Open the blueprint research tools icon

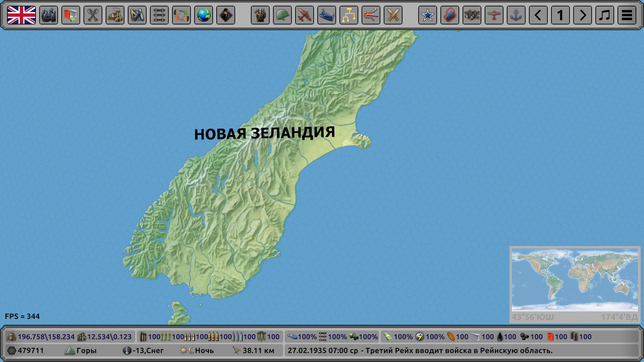point(137,15)
